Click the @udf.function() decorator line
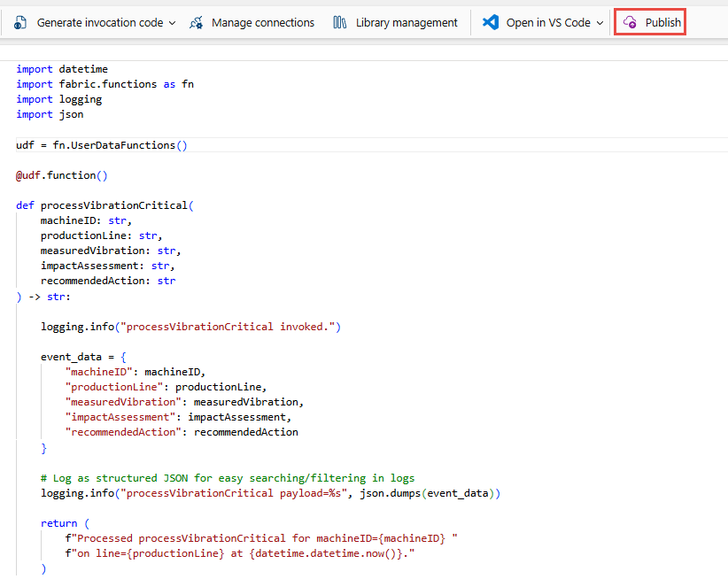Image resolution: width=728 pixels, height=579 pixels. (x=61, y=175)
